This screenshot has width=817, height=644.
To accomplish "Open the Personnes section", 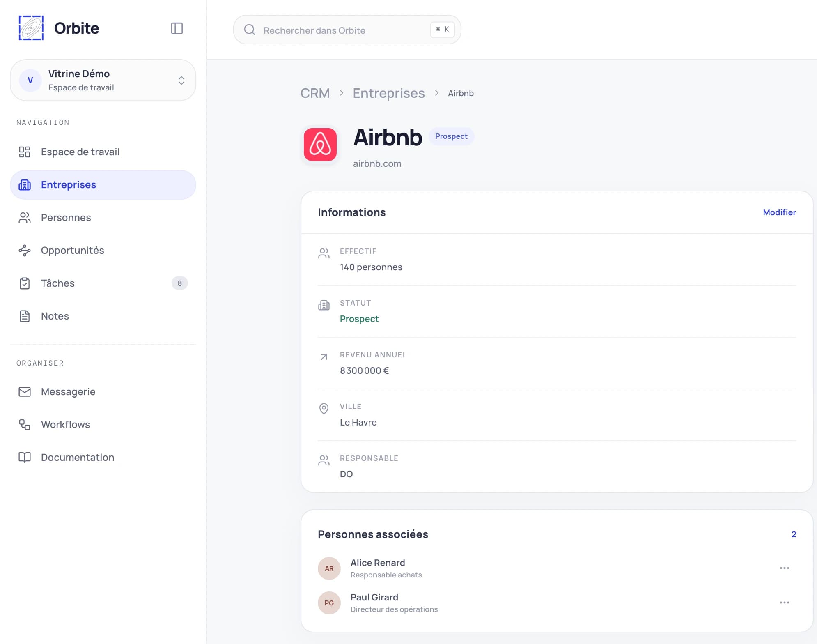I will 103,218.
